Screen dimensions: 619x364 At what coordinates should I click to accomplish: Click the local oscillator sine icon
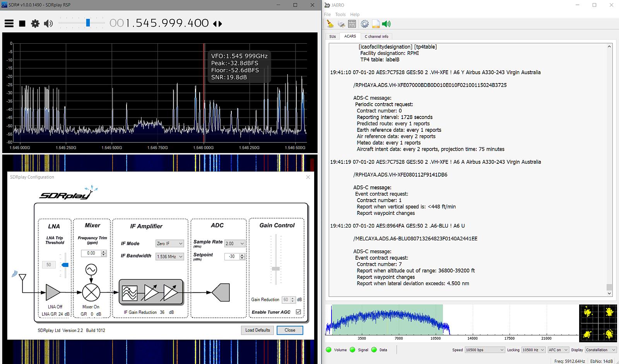[91, 269]
